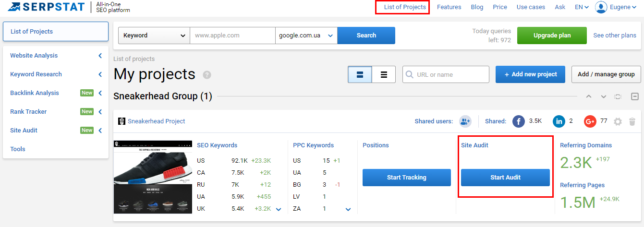
Task: Open the Keyword search type dropdown
Action: [x=154, y=36]
